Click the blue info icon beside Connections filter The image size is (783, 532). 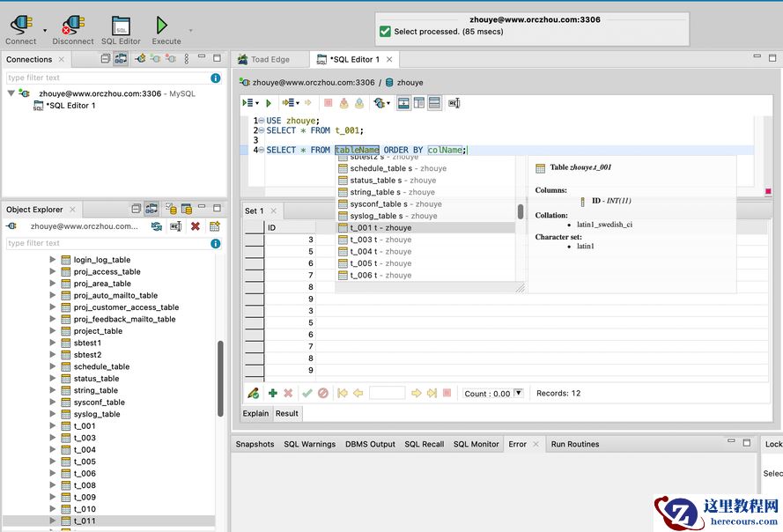[215, 78]
